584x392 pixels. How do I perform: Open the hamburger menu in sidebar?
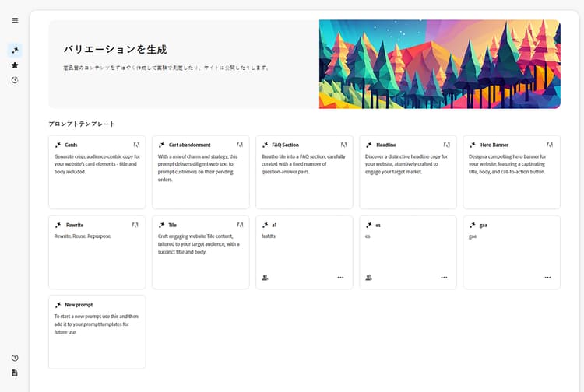[x=15, y=20]
